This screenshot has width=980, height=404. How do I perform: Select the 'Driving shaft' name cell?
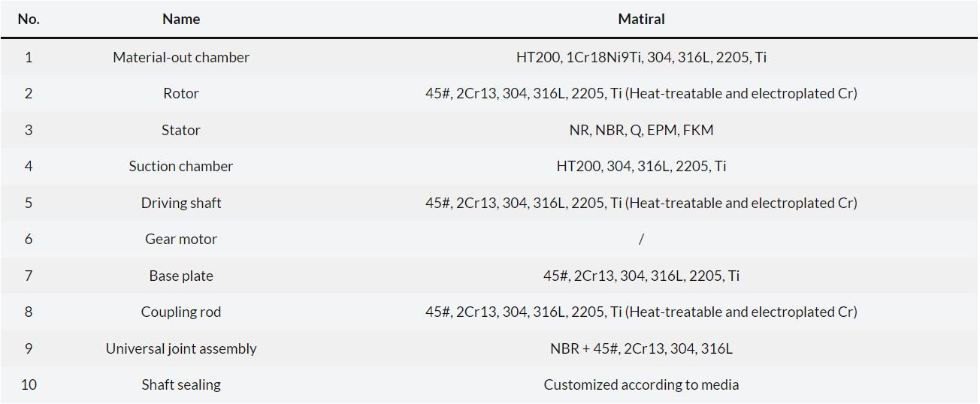pos(181,203)
